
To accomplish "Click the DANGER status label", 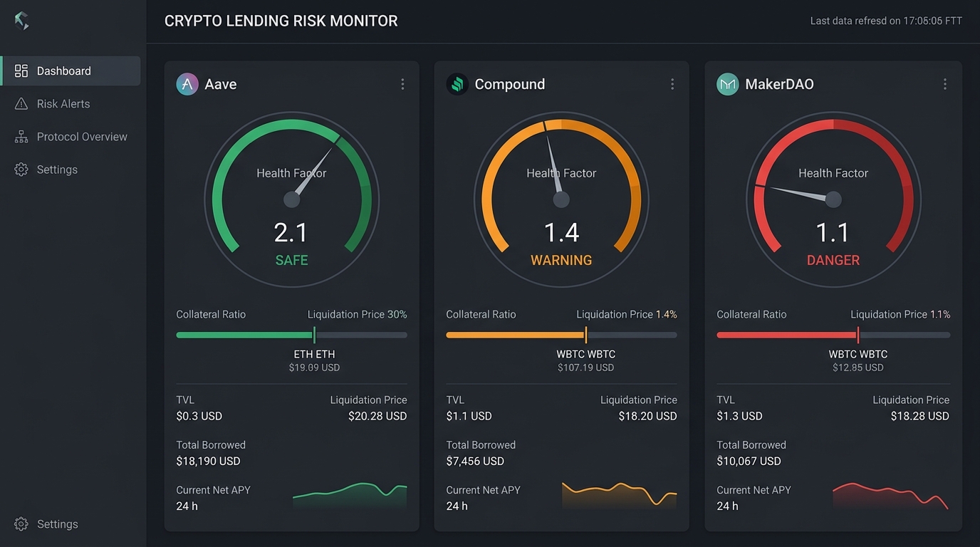I will click(x=833, y=260).
